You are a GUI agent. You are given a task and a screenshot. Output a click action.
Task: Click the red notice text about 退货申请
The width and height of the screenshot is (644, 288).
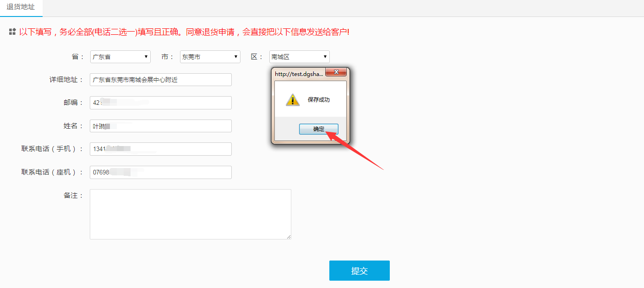coord(184,32)
